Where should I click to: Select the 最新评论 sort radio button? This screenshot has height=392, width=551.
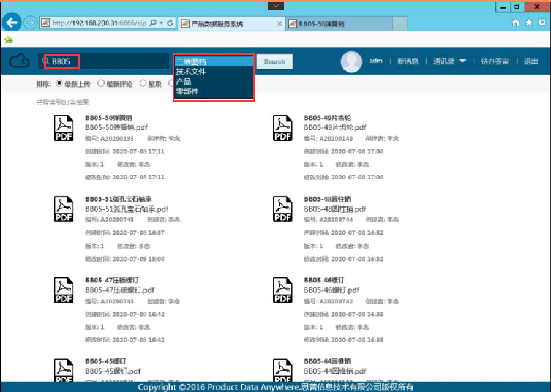pos(101,83)
